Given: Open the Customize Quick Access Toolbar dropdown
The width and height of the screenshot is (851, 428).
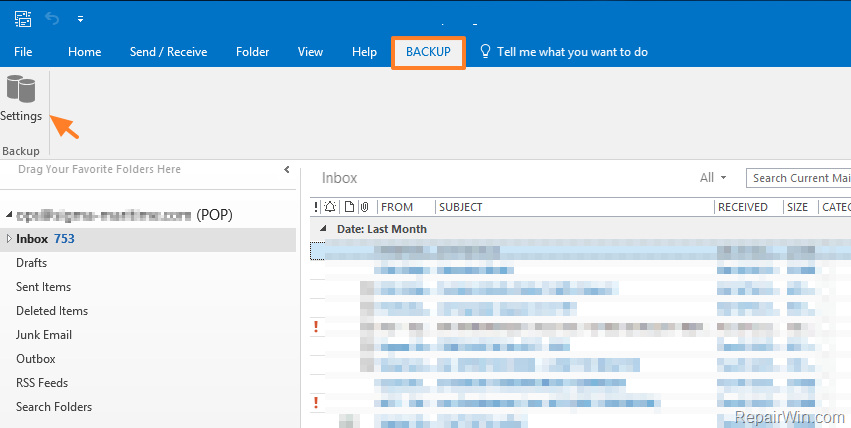Looking at the screenshot, I should 80,19.
